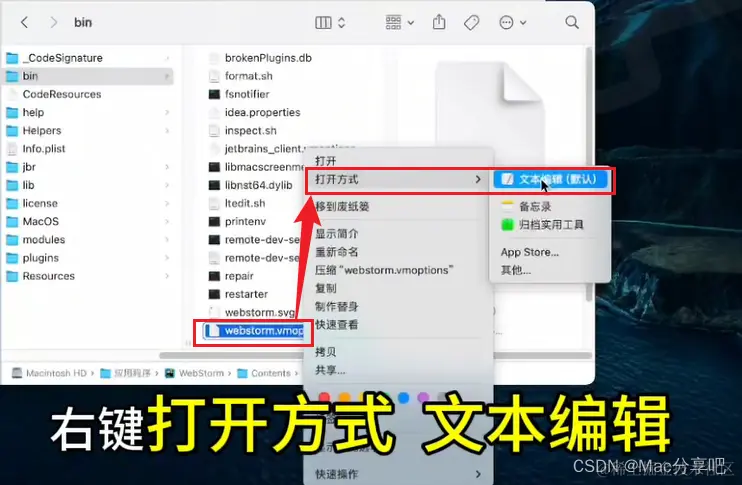
Task: Select the ltedit.sh file
Action: pyautogui.click(x=245, y=203)
